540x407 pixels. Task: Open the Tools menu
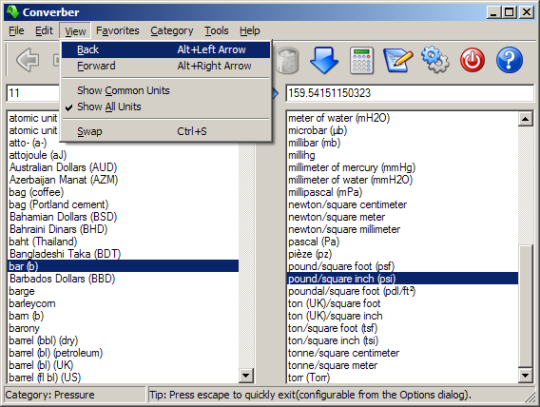click(216, 31)
